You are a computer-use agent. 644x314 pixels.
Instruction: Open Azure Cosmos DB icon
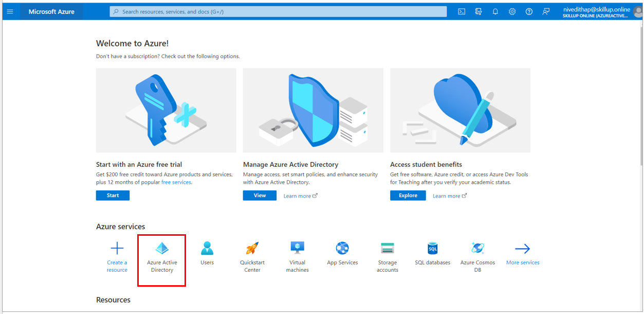[x=478, y=249]
